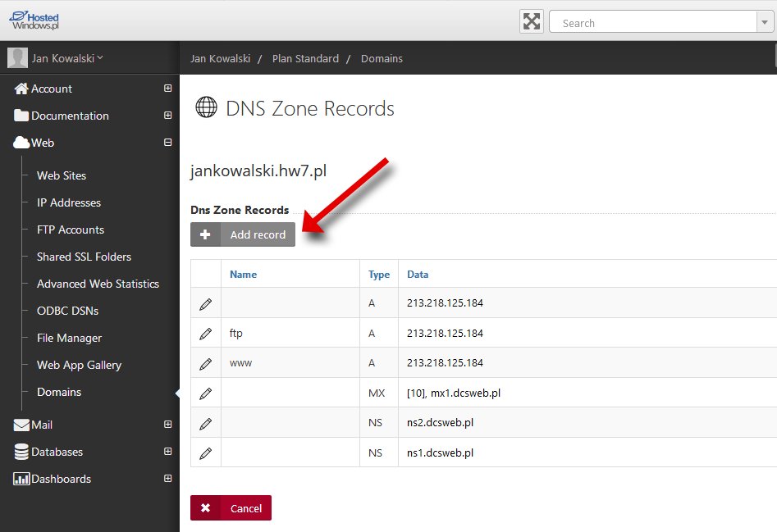Expand the Account section
This screenshot has height=532, width=777.
click(168, 88)
